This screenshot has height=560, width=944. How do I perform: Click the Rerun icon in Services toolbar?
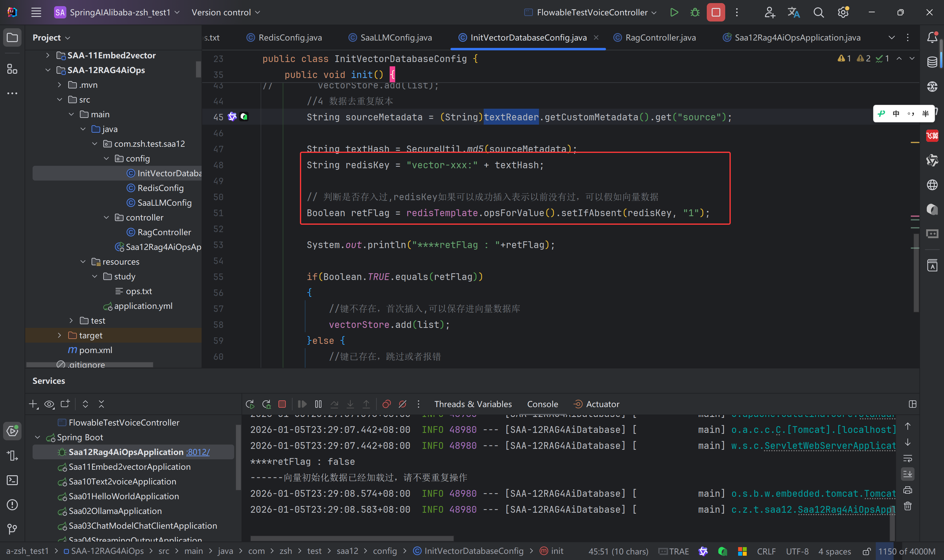[250, 404]
